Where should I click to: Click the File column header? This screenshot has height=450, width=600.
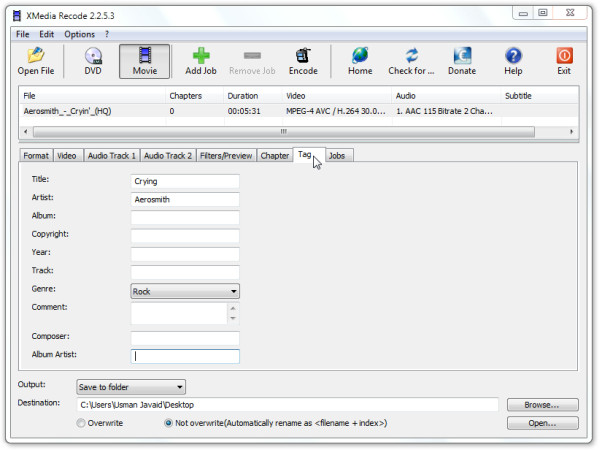[x=93, y=96]
